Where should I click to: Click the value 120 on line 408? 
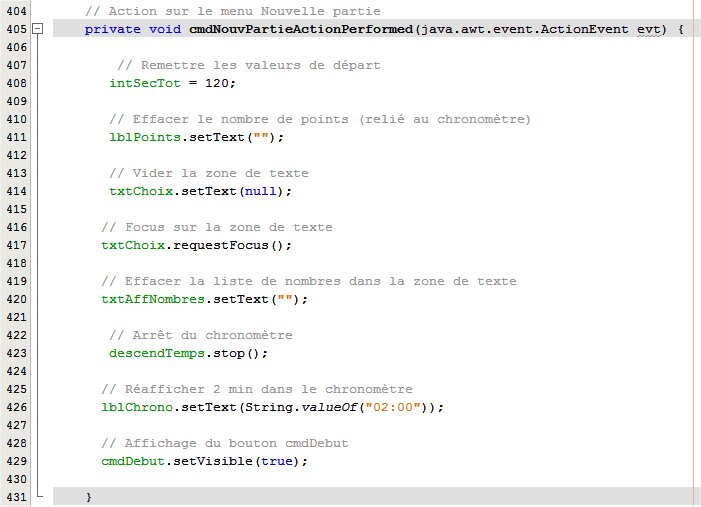pyautogui.click(x=217, y=83)
